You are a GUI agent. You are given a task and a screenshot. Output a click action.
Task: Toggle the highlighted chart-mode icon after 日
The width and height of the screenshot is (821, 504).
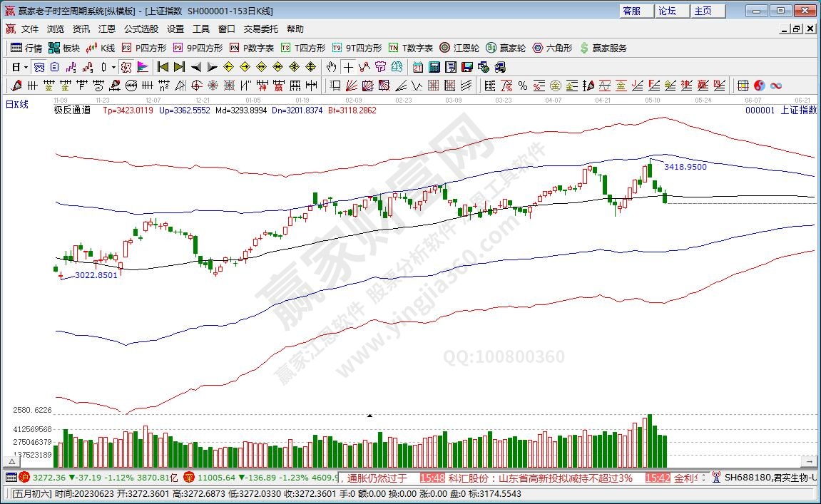point(39,67)
